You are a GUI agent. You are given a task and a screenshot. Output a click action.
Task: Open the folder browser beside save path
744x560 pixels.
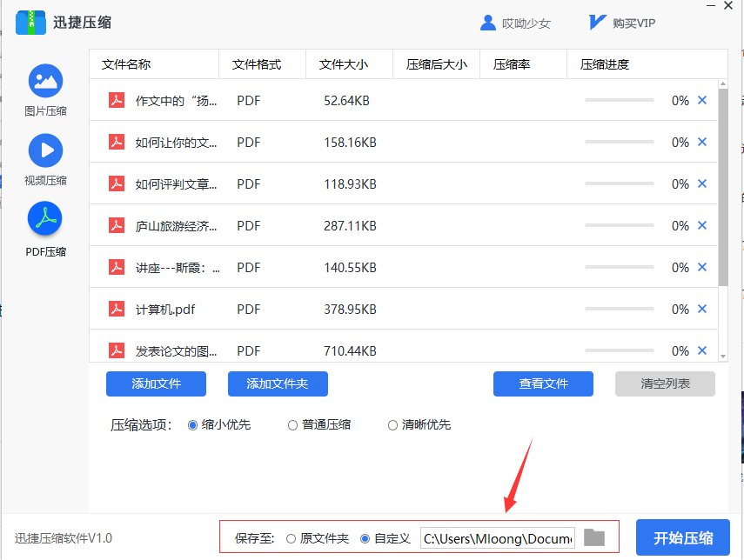594,537
